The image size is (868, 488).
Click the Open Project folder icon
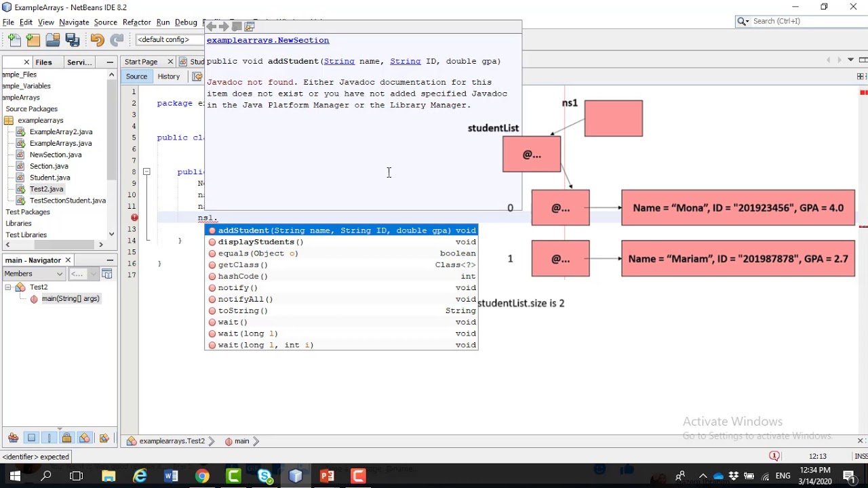[x=52, y=40]
